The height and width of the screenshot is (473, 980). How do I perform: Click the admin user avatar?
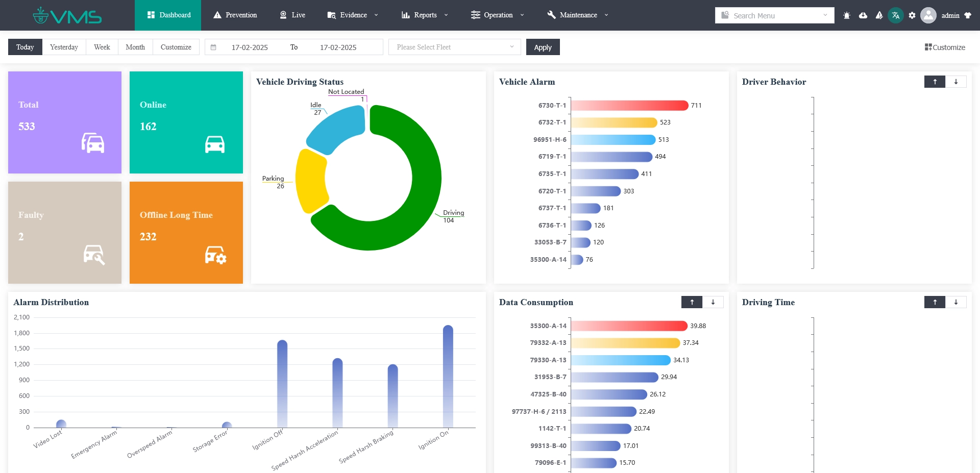click(928, 15)
